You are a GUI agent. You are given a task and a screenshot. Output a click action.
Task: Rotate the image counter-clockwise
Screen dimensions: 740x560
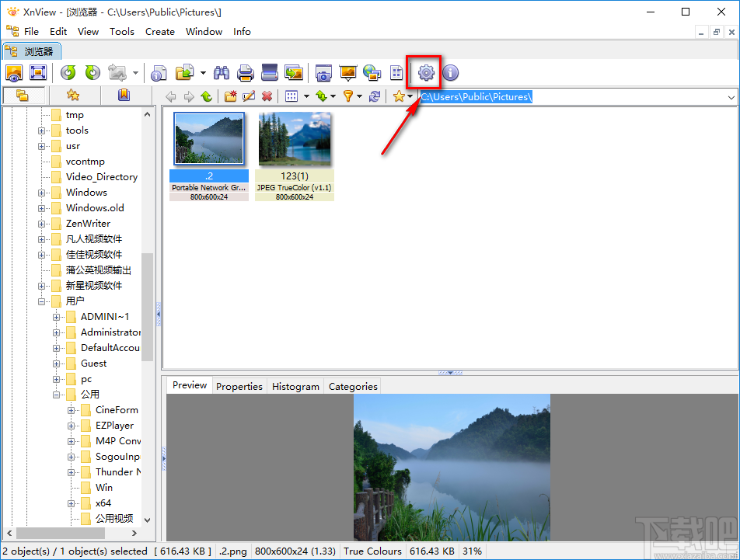(x=68, y=73)
